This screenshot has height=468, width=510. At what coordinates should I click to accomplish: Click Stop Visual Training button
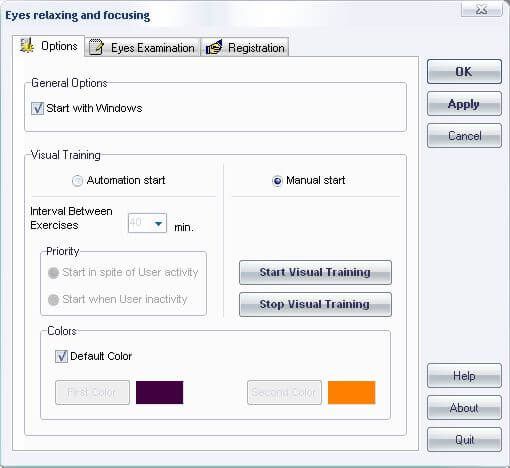(315, 304)
